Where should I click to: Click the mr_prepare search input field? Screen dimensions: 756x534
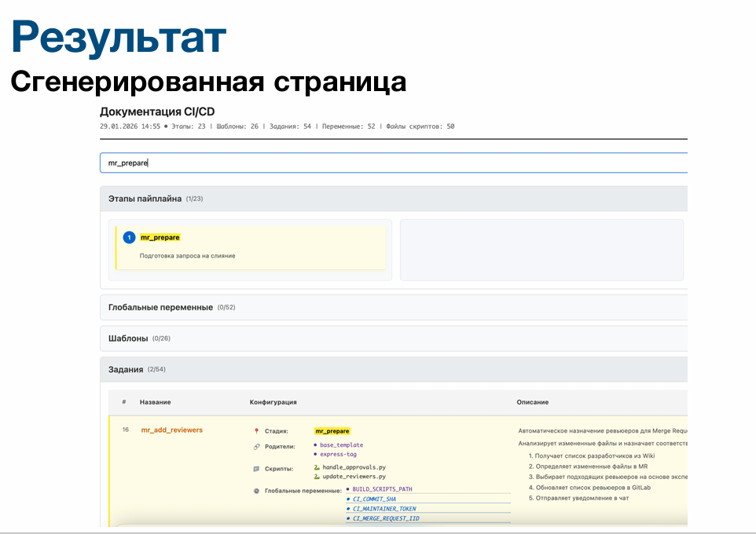click(394, 163)
